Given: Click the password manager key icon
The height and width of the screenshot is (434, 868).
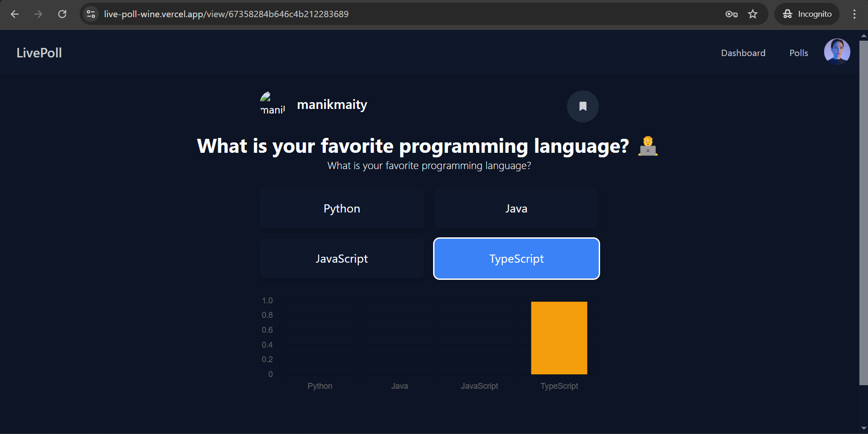Looking at the screenshot, I should (731, 14).
